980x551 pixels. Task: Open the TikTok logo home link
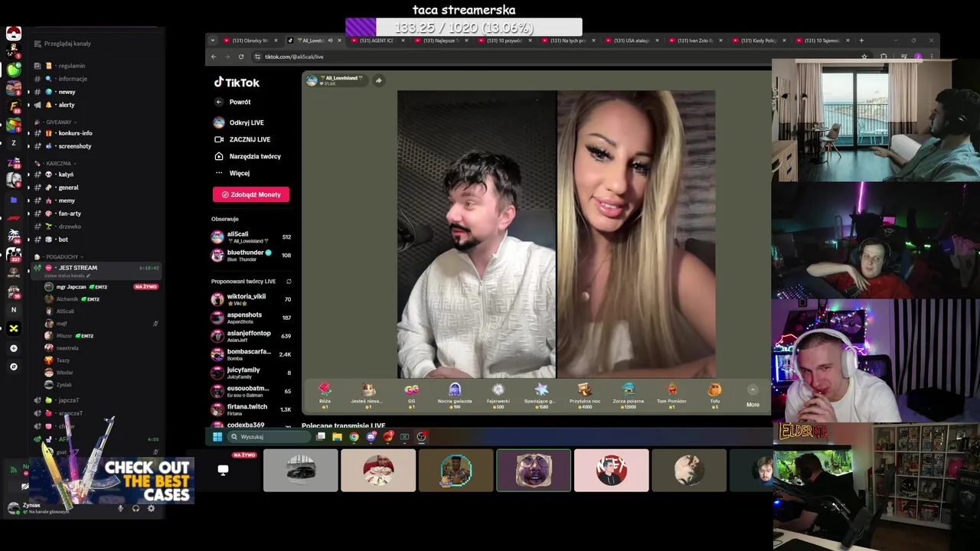click(237, 82)
